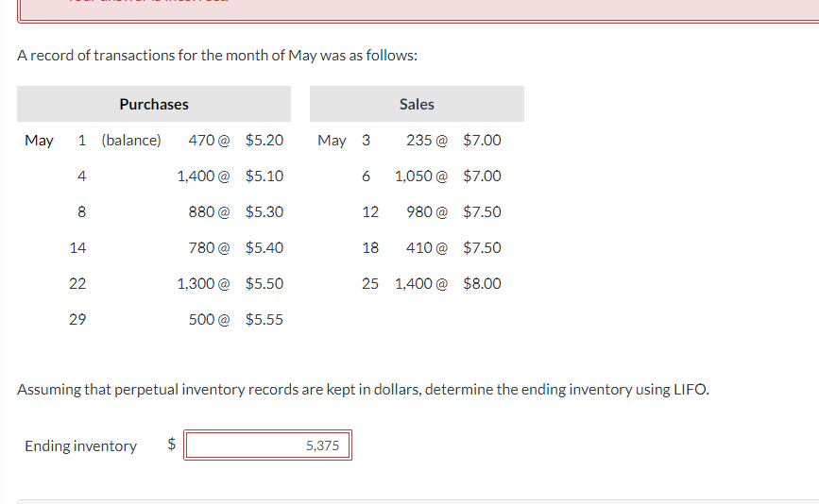Click the 780 @ purchase quantity
Viewport: 819px width, 504px height.
click(209, 248)
